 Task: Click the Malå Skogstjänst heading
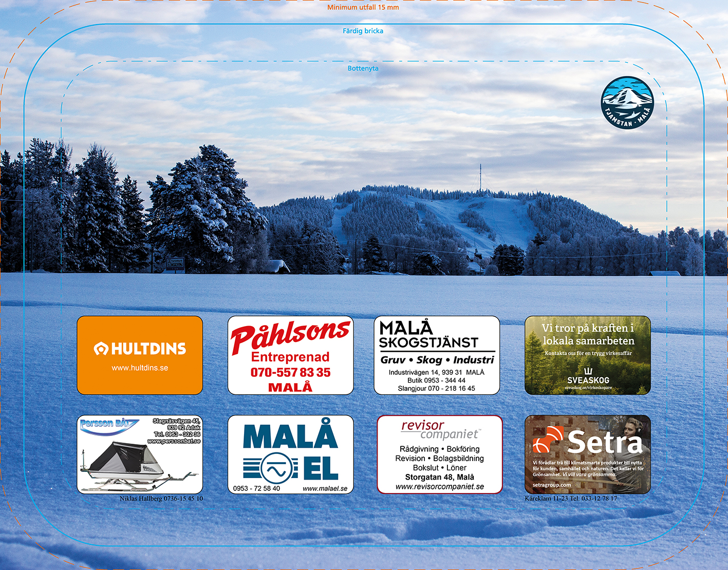pyautogui.click(x=430, y=334)
